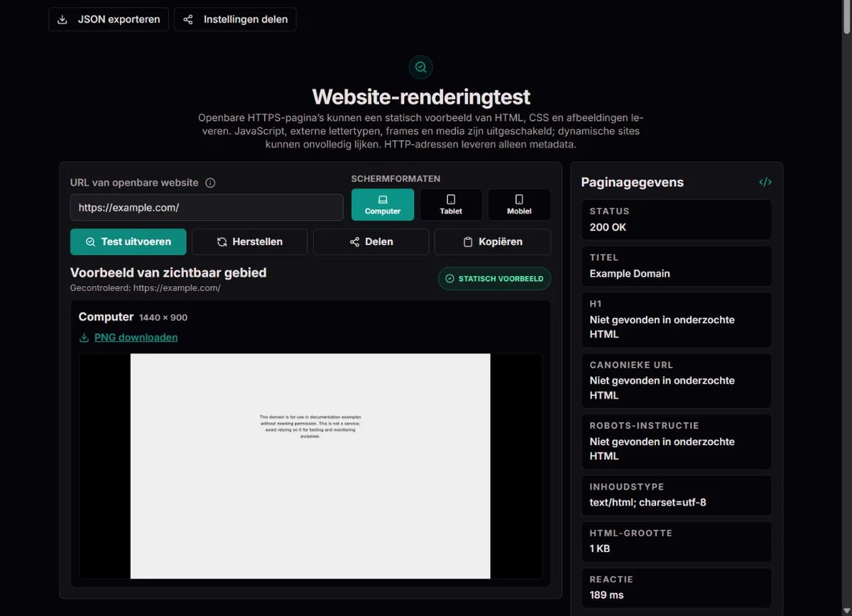Click the 'Paginagegevens' panel heading
This screenshot has height=616, width=852.
[632, 182]
